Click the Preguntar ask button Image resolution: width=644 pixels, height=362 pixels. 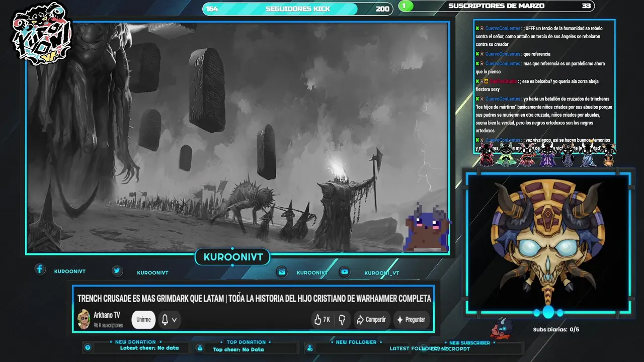point(412,319)
